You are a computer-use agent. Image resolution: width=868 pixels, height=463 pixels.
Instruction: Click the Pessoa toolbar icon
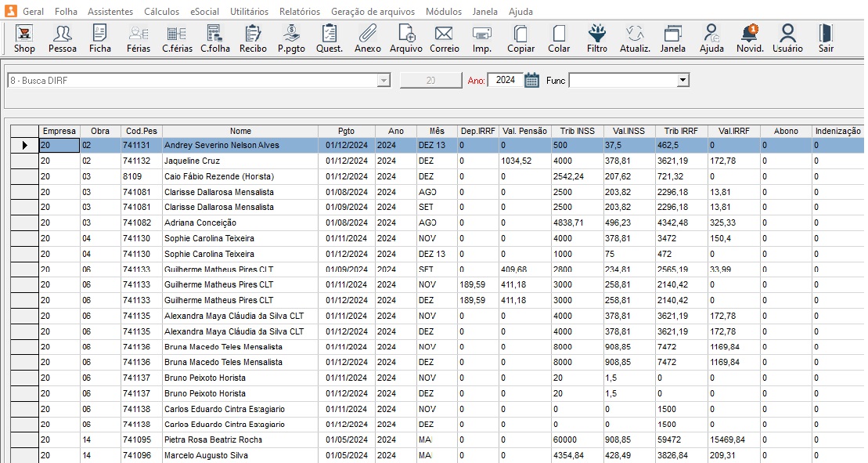point(63,38)
